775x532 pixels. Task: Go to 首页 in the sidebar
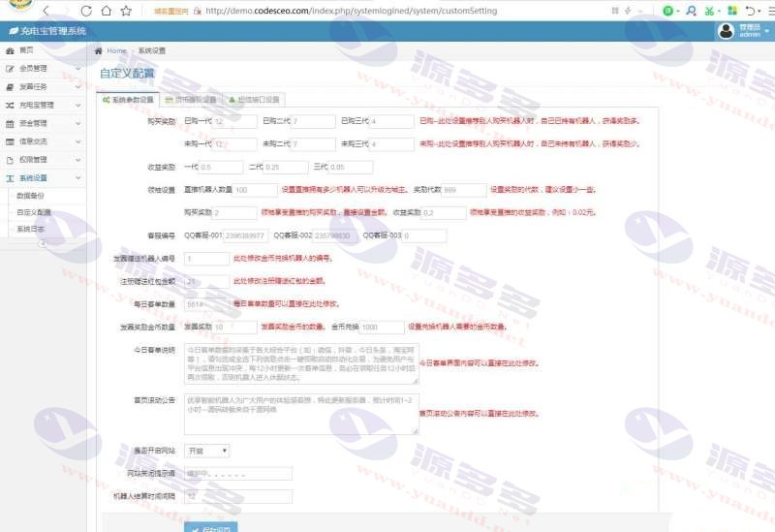point(26,50)
